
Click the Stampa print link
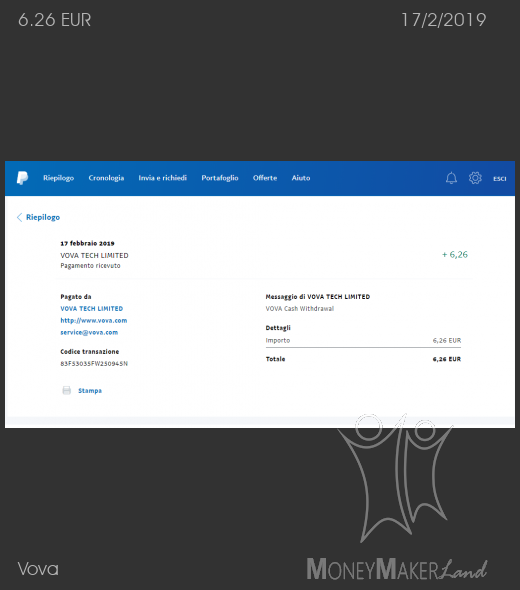pyautogui.click(x=90, y=391)
